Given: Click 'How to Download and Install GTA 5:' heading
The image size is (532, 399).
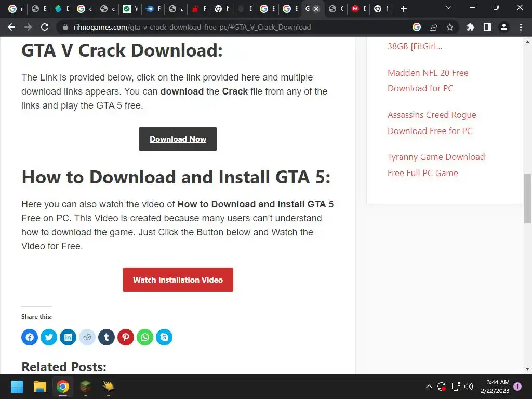Looking at the screenshot, I should pos(176,177).
